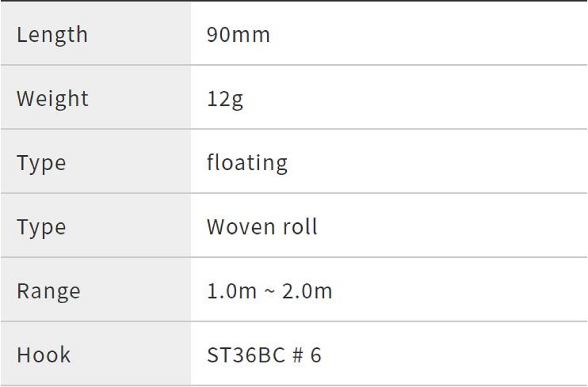Click the Hook label
The height and width of the screenshot is (387, 588).
click(44, 355)
